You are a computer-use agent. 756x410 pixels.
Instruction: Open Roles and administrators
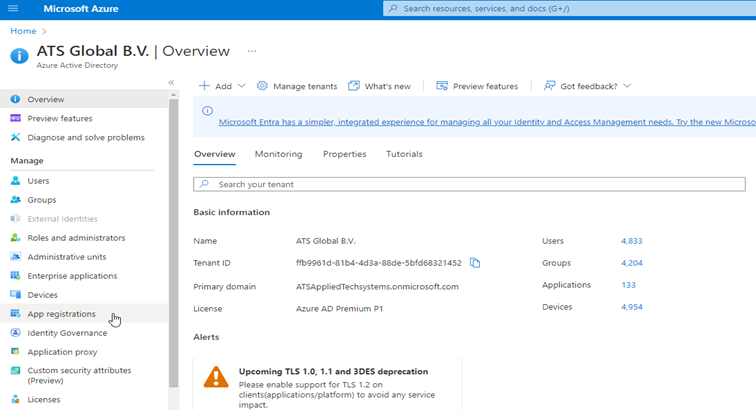pyautogui.click(x=76, y=238)
